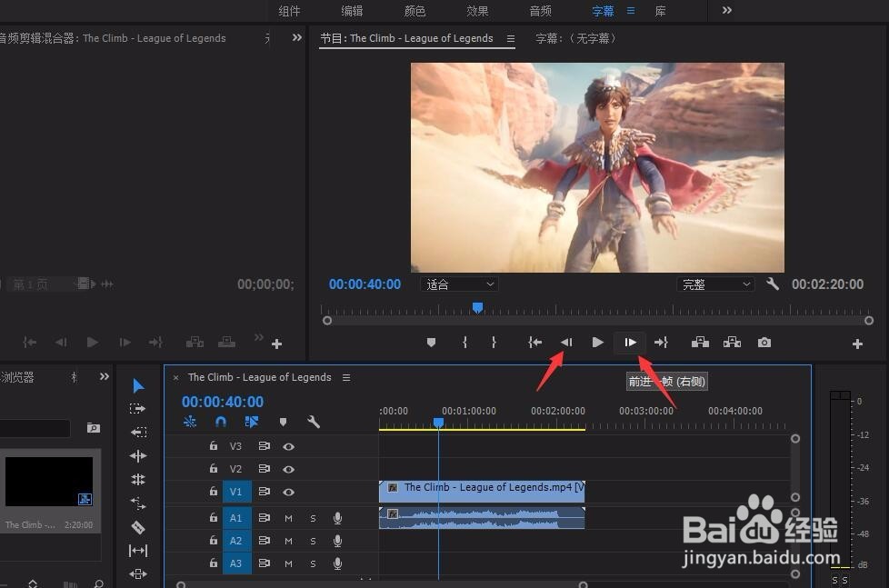Select The Climb video clip on V1

(482, 491)
